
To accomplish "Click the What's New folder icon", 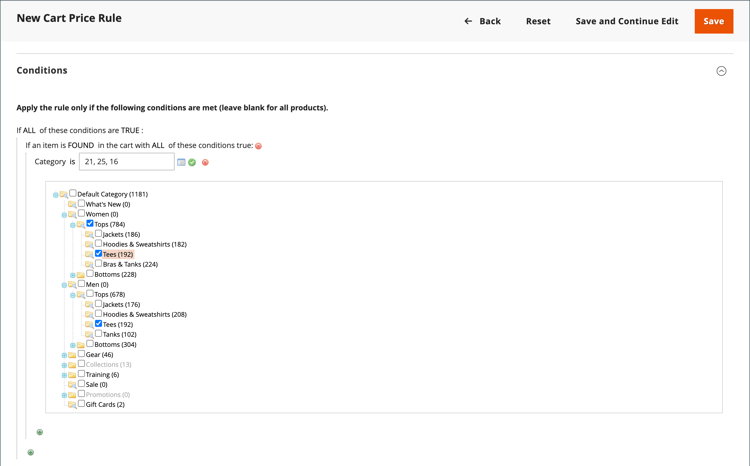I will coord(72,204).
